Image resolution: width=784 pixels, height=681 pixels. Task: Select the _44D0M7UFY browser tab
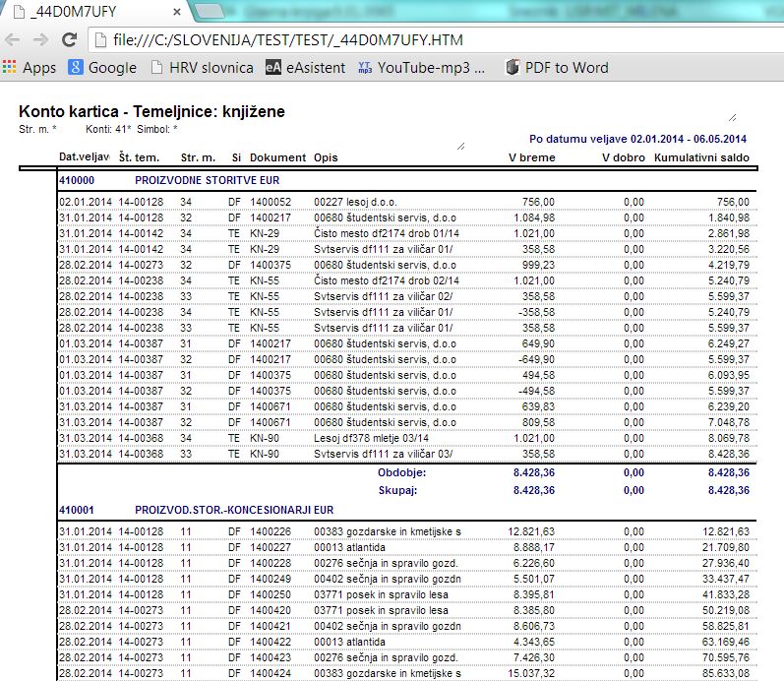[x=95, y=12]
